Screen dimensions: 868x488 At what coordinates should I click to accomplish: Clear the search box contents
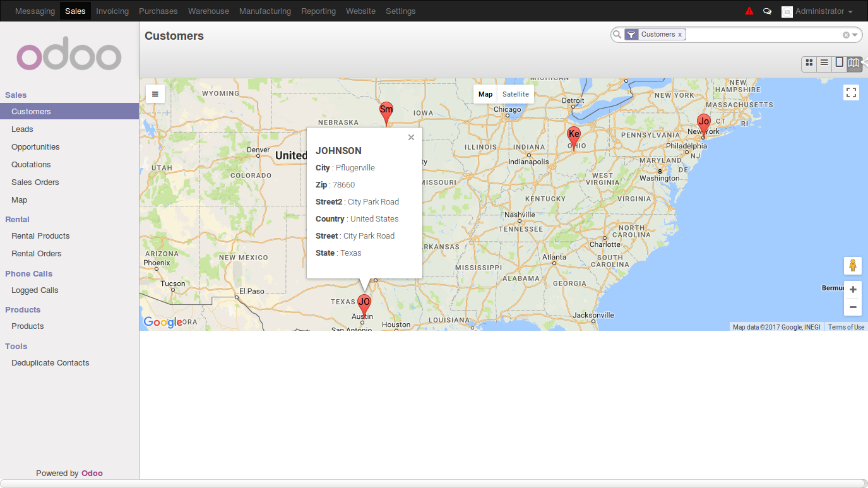pyautogui.click(x=846, y=35)
